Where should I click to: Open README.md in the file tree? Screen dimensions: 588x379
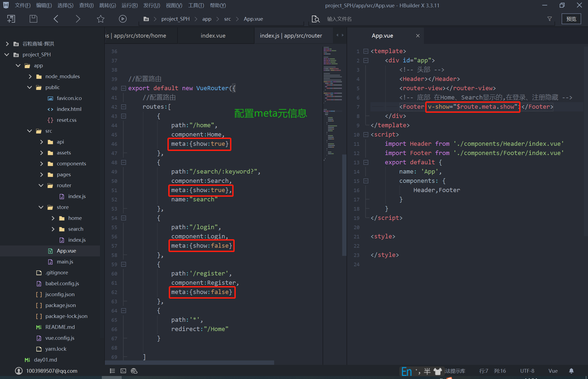click(60, 327)
